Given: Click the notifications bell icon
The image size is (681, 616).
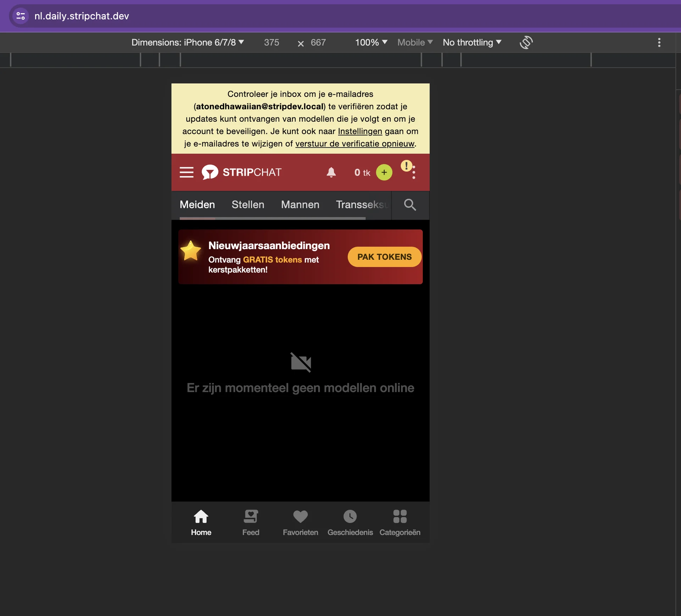Looking at the screenshot, I should pos(331,172).
